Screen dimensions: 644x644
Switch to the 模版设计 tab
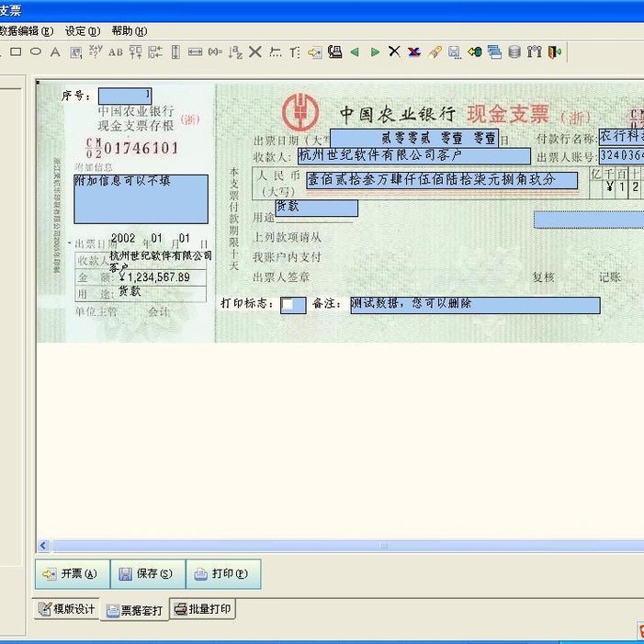tap(66, 609)
